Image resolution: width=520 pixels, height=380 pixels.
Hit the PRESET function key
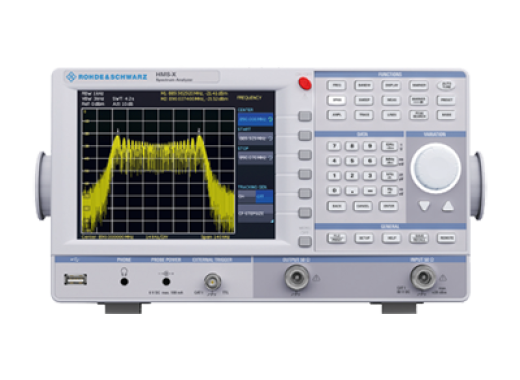pos(446,100)
